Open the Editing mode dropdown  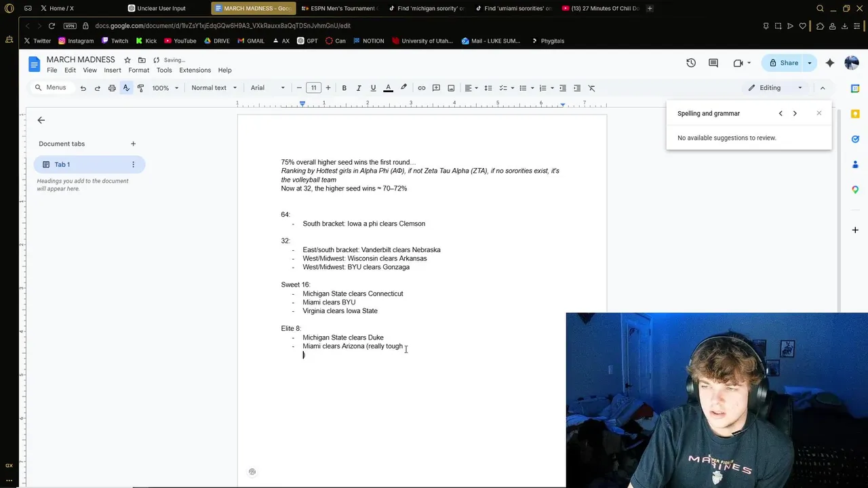coord(775,88)
